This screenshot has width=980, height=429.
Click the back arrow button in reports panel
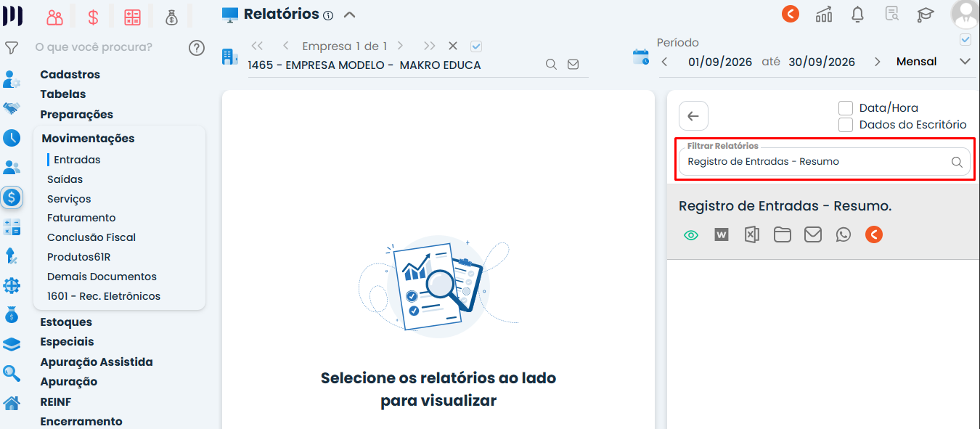693,116
